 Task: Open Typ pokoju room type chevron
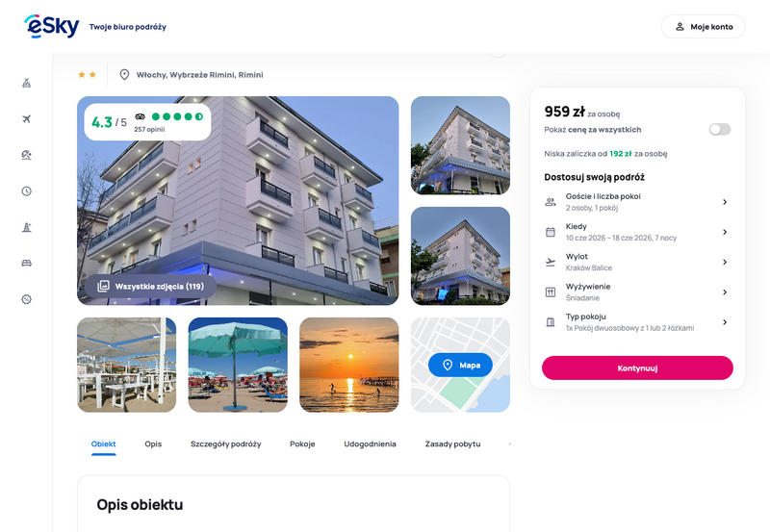coord(725,322)
